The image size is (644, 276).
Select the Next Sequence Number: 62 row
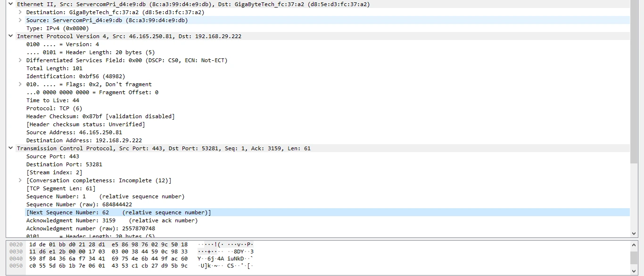(118, 212)
